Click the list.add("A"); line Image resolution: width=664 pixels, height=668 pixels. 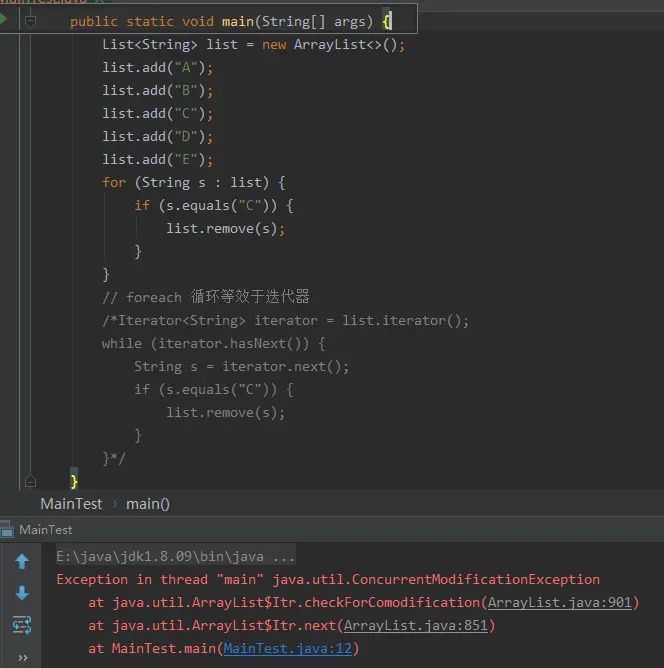(157, 67)
